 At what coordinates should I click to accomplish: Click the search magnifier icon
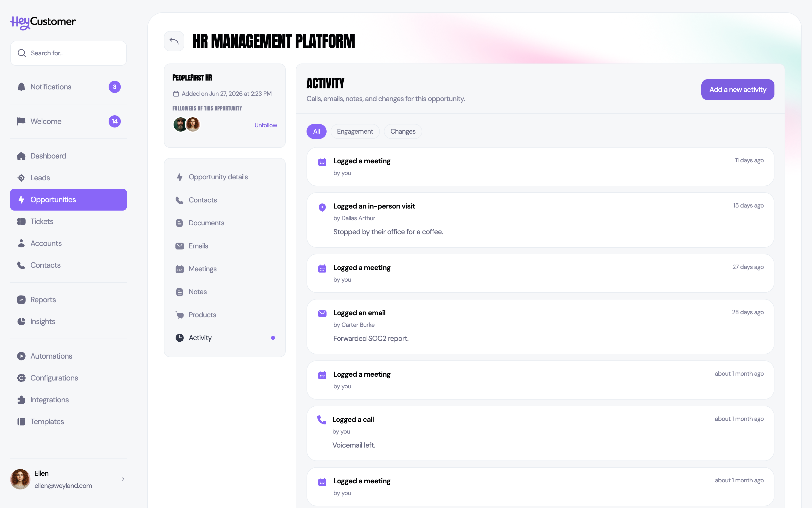pos(22,53)
